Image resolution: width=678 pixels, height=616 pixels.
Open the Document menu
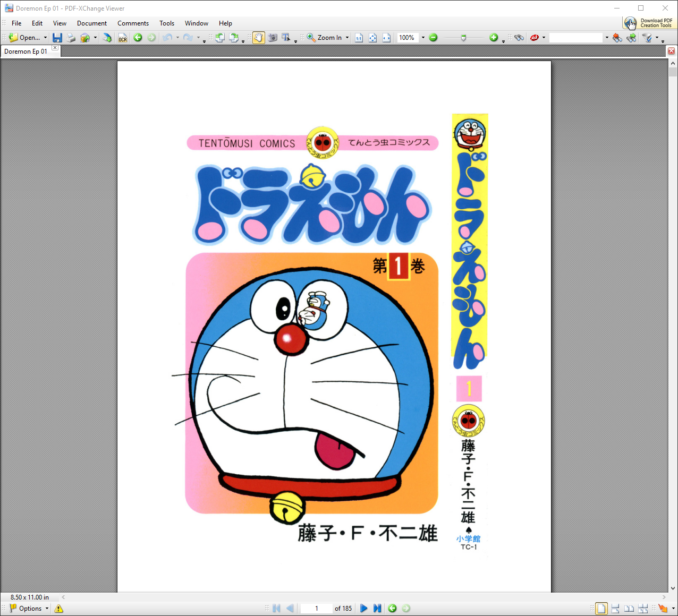[92, 23]
